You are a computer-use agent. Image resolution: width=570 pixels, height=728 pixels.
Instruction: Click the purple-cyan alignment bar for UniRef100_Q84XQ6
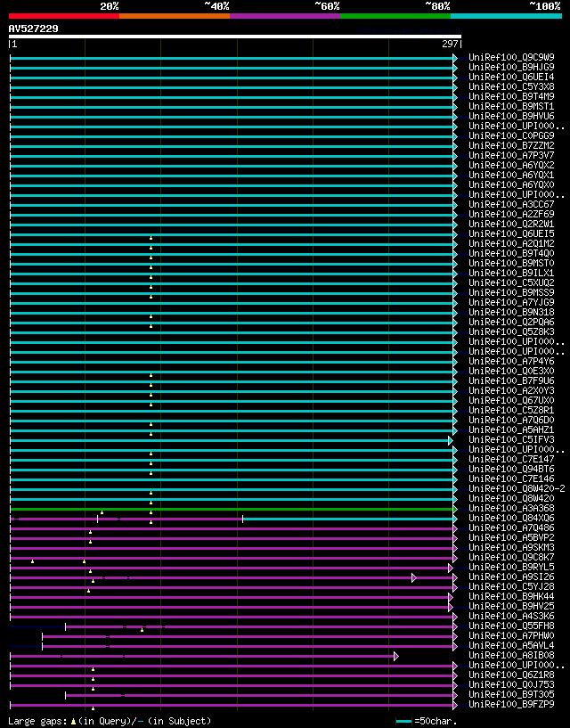point(233,519)
